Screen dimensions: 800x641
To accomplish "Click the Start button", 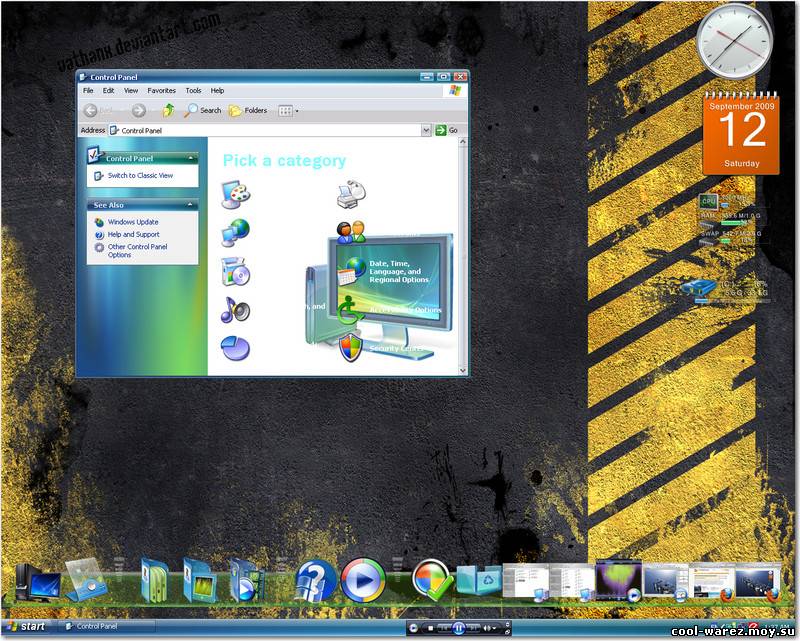I will 27,626.
